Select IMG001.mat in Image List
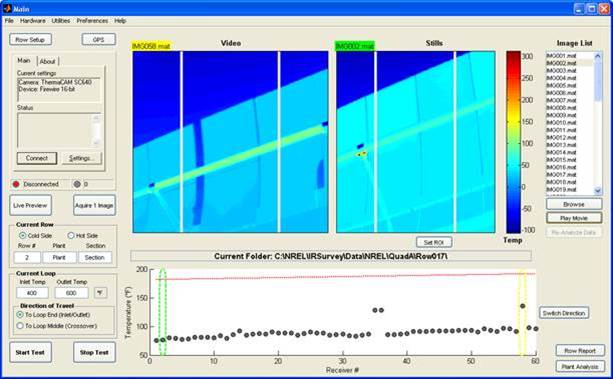 pos(561,56)
